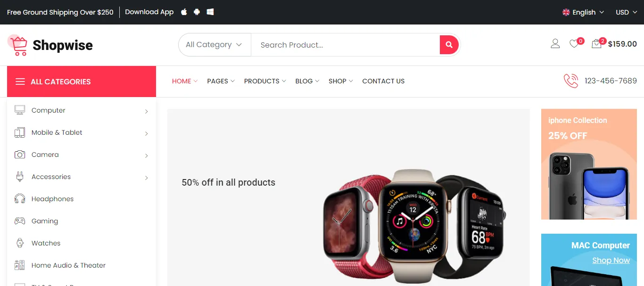Open the iphone Collection banner
The image size is (644, 286).
point(589,164)
